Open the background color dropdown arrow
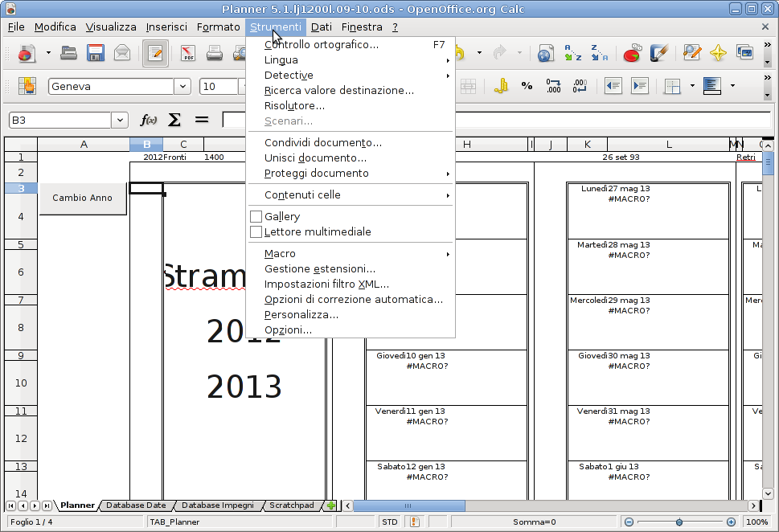 pos(732,86)
